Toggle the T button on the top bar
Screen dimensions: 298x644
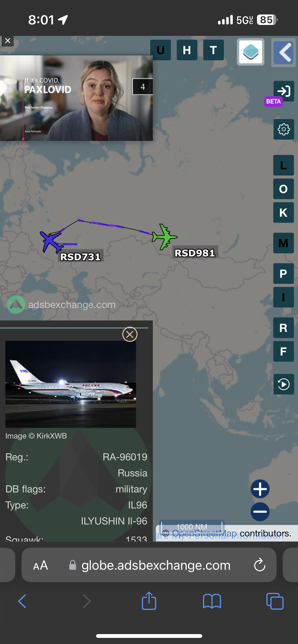213,50
